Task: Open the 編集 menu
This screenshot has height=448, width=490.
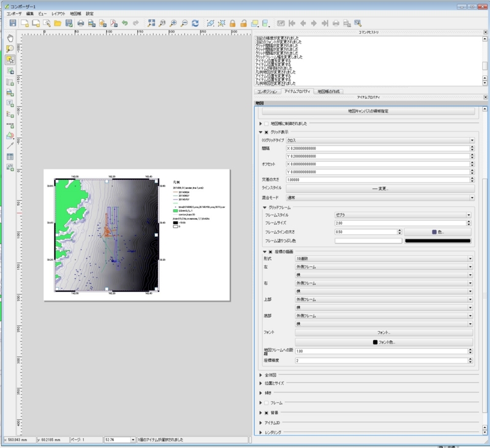Action: [x=30, y=13]
